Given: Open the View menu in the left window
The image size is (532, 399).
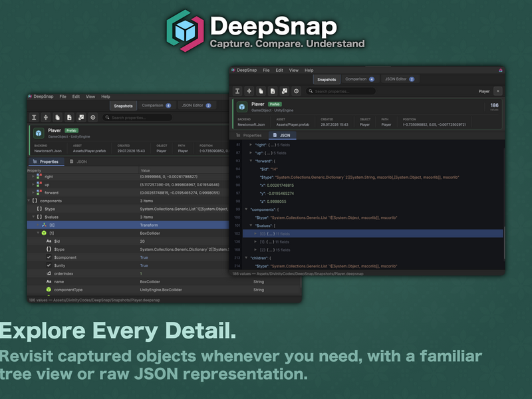Looking at the screenshot, I should (x=90, y=96).
